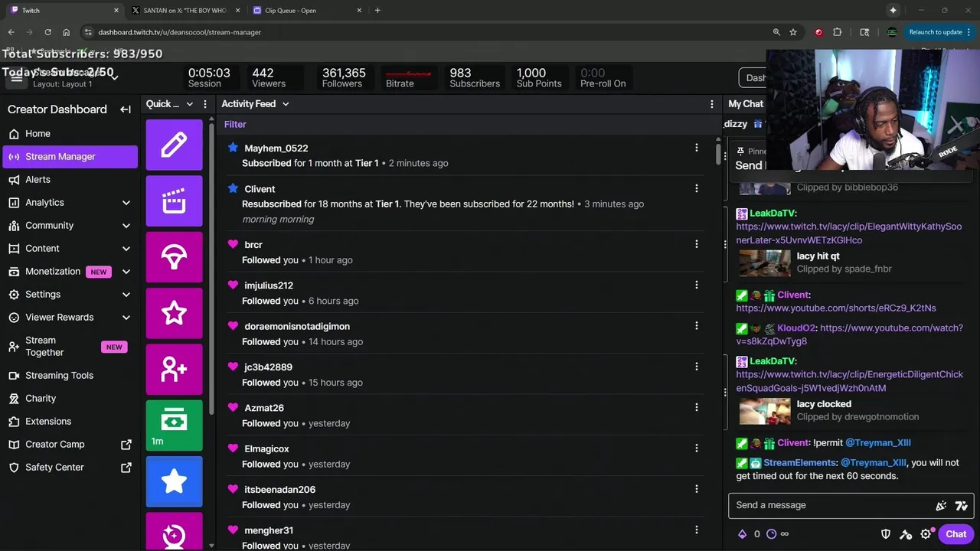Click the channel points circle icon
This screenshot has height=551, width=980.
(771, 534)
